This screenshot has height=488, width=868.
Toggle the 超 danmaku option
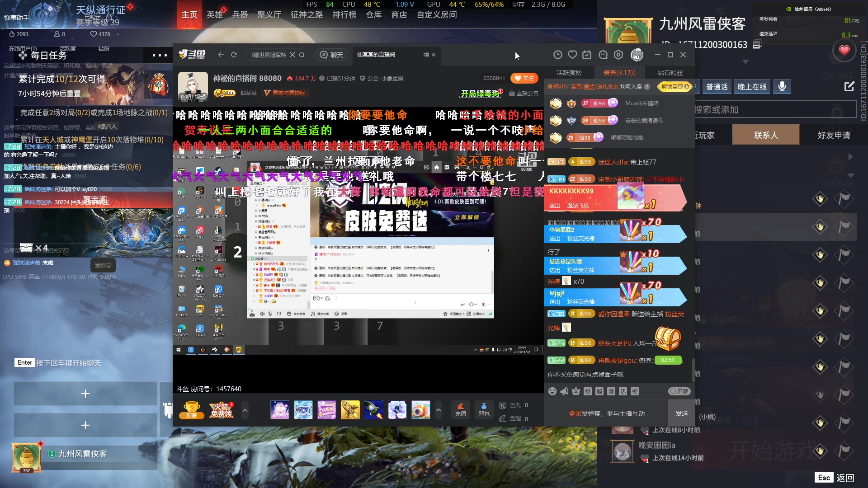[x=599, y=391]
